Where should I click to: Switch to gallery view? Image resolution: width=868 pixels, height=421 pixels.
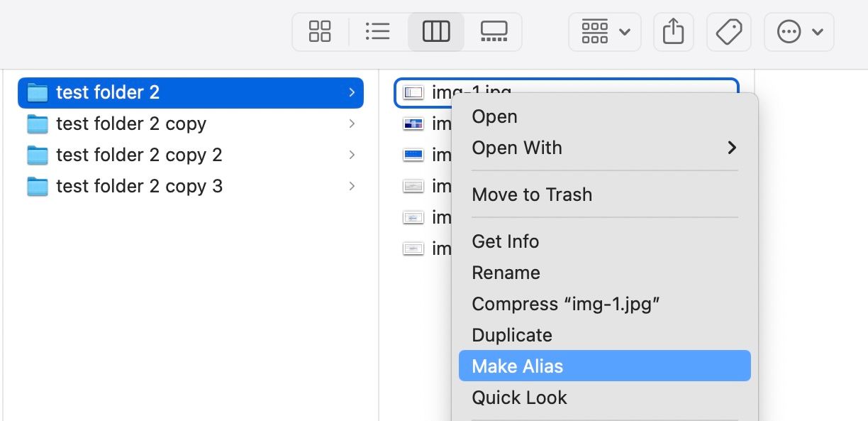click(494, 31)
